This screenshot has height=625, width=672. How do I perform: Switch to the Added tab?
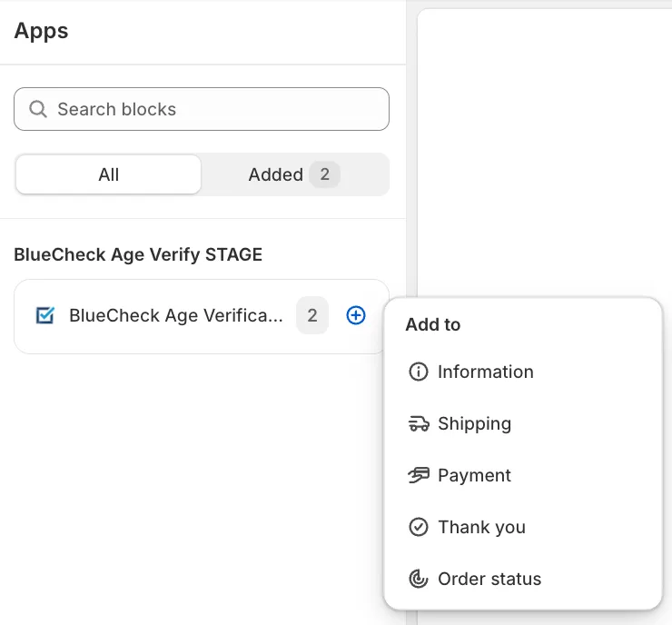click(x=294, y=174)
